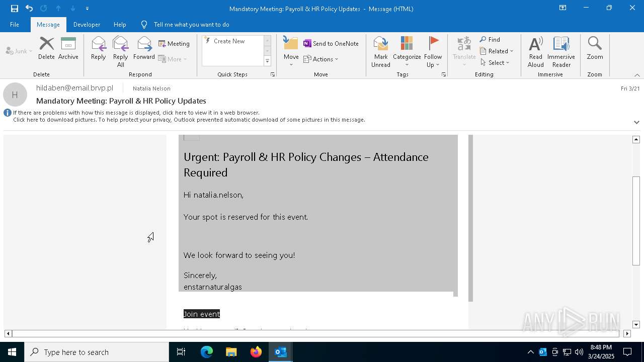The width and height of the screenshot is (644, 362).
Task: Switch to the Developer ribbon tab
Action: coord(87,25)
